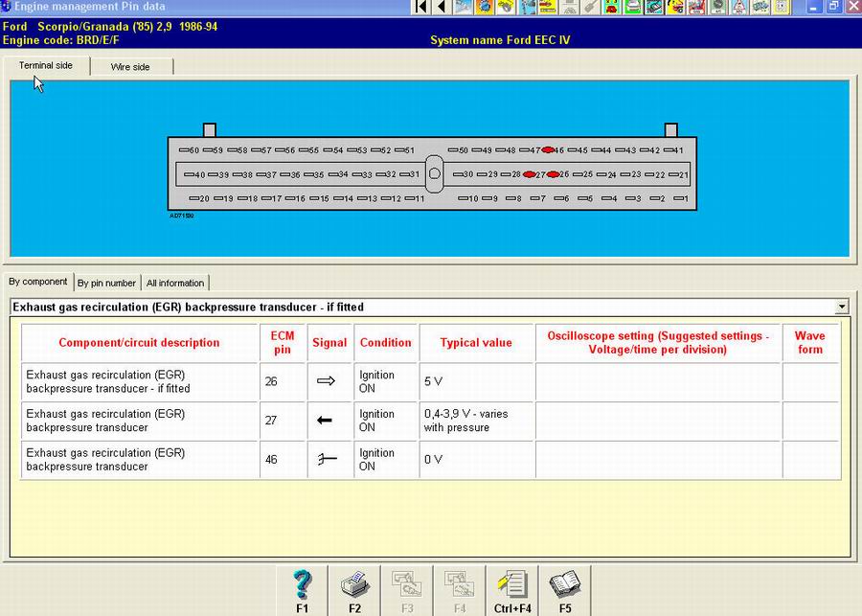Click the 0 V typical value cell

click(x=476, y=459)
